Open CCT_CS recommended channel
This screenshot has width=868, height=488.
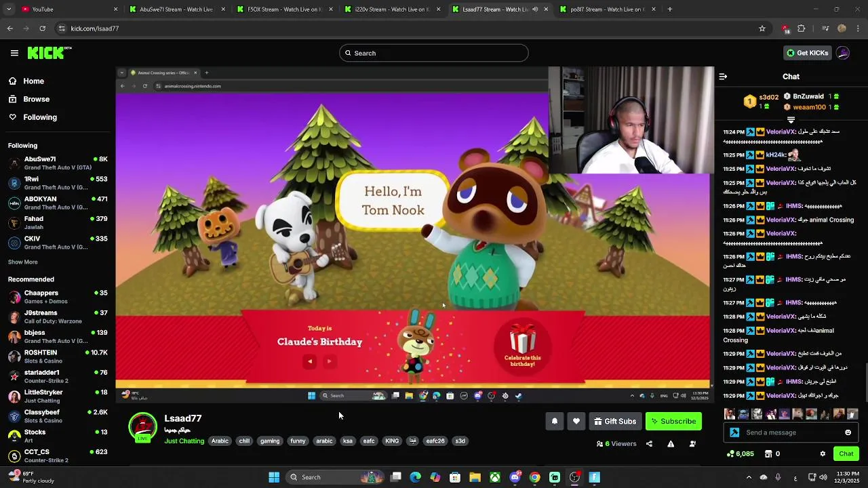(x=58, y=455)
